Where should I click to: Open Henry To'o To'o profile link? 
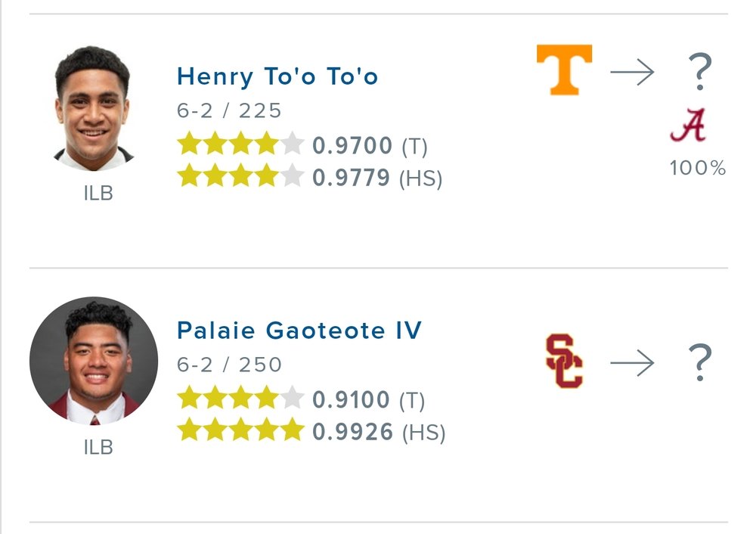277,76
